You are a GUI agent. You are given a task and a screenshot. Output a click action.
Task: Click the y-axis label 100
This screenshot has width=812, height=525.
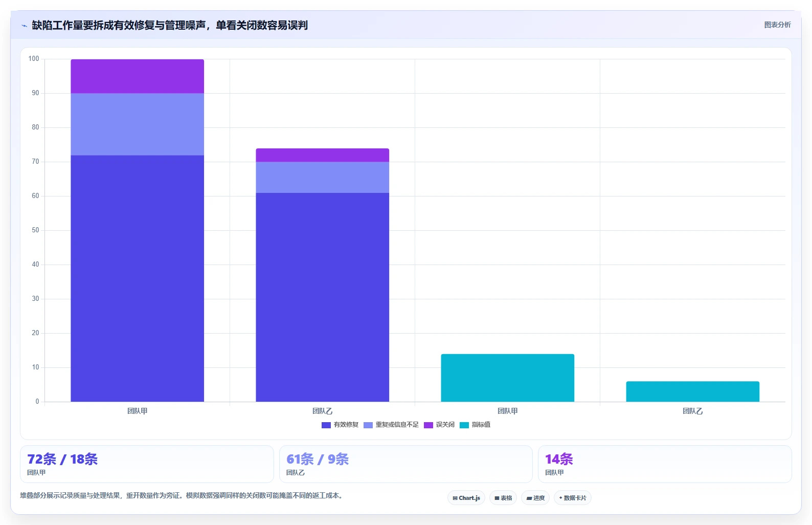(34, 59)
